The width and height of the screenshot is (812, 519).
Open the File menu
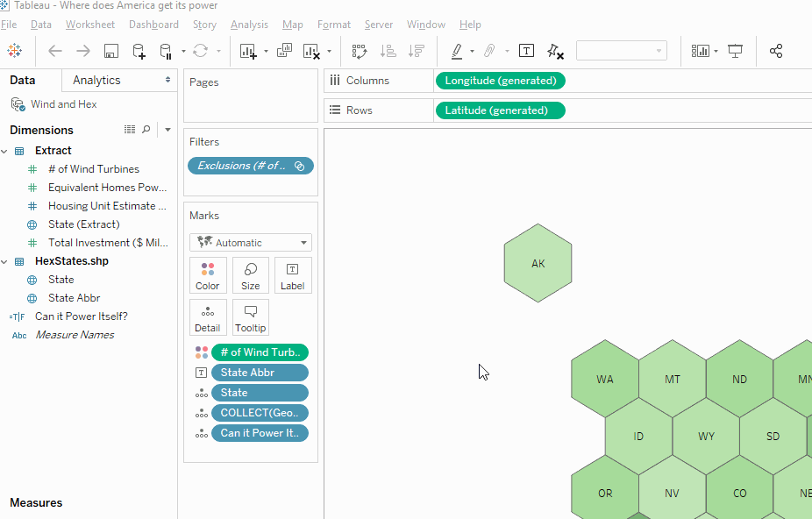point(9,25)
